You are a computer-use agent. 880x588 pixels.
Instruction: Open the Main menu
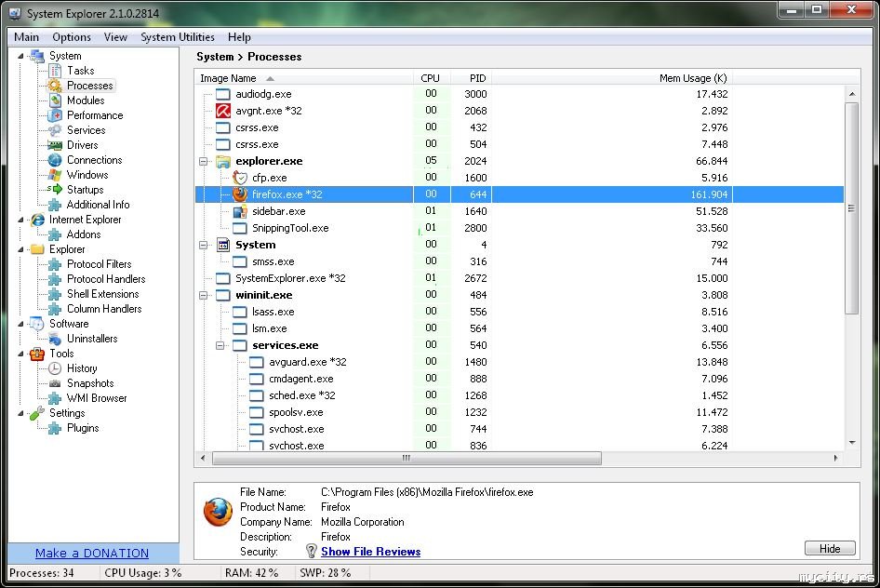(x=26, y=37)
